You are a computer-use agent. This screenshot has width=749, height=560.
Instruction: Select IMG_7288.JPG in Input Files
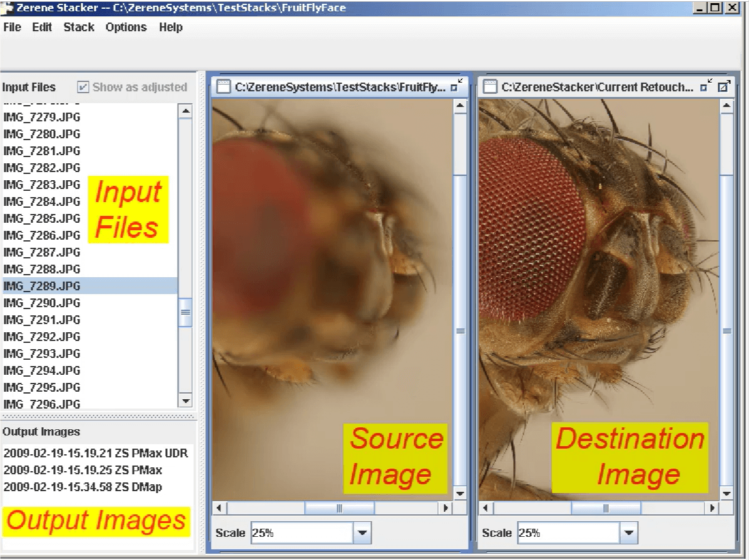coord(90,269)
